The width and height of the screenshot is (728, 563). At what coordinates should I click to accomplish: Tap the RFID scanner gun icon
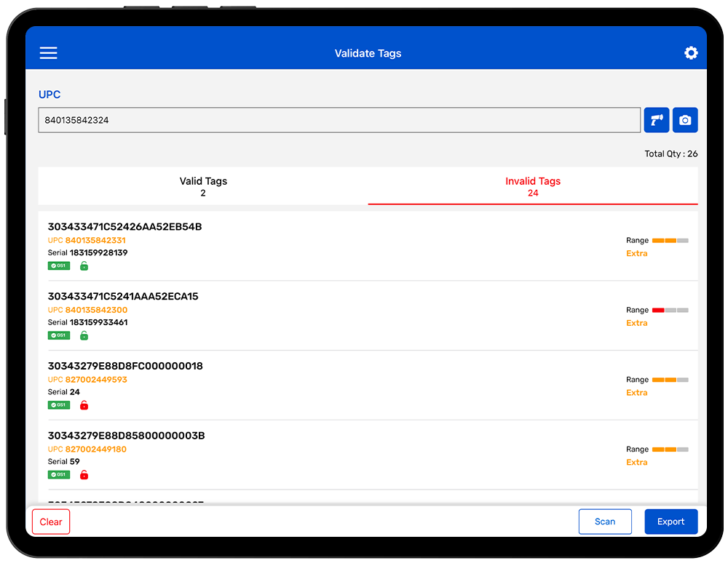click(656, 120)
